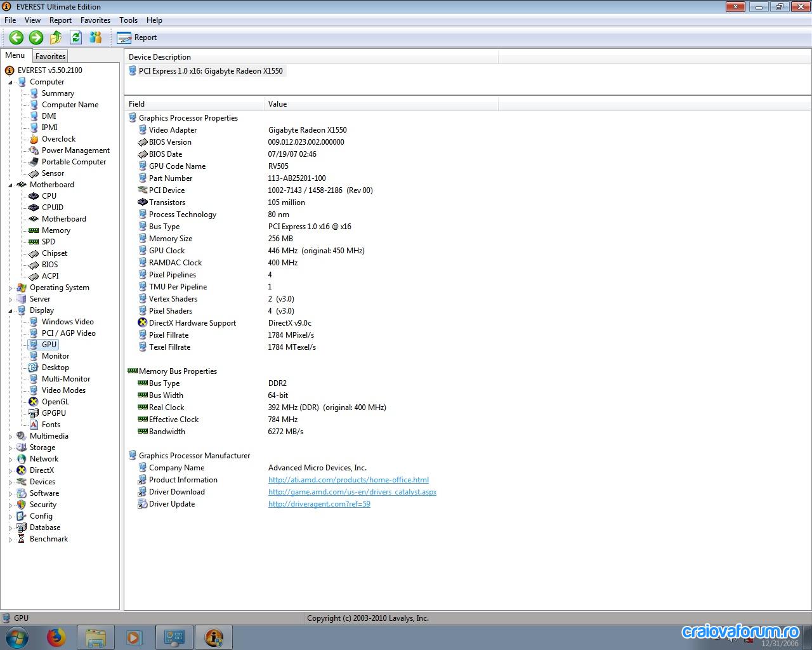
Task: Expand the Multimedia node
Action: pyautogui.click(x=10, y=437)
